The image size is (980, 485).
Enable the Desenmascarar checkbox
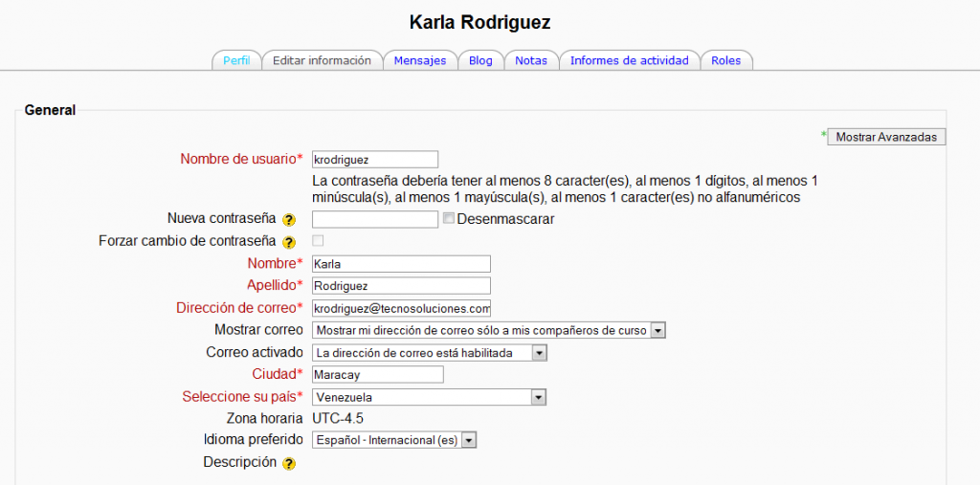[448, 219]
